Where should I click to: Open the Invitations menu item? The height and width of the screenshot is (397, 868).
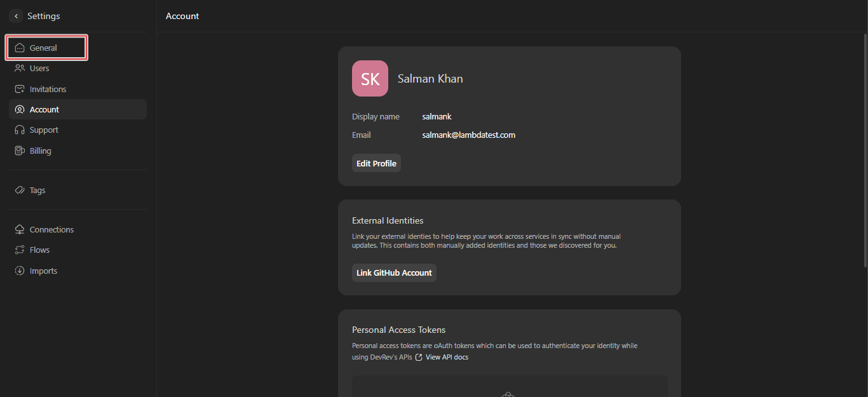[x=48, y=90]
